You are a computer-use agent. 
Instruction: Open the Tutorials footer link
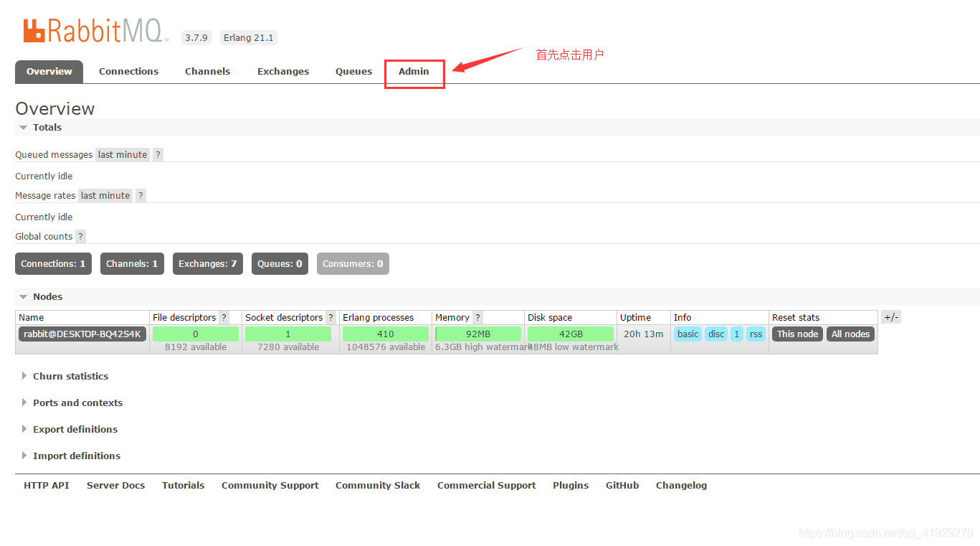tap(183, 485)
